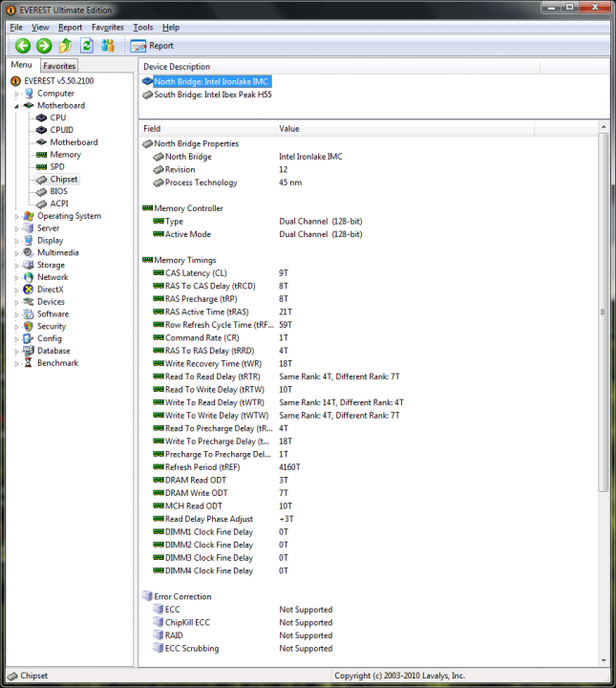Click scrollbar up arrow in details pane
This screenshot has height=688, width=616.
pyautogui.click(x=604, y=126)
